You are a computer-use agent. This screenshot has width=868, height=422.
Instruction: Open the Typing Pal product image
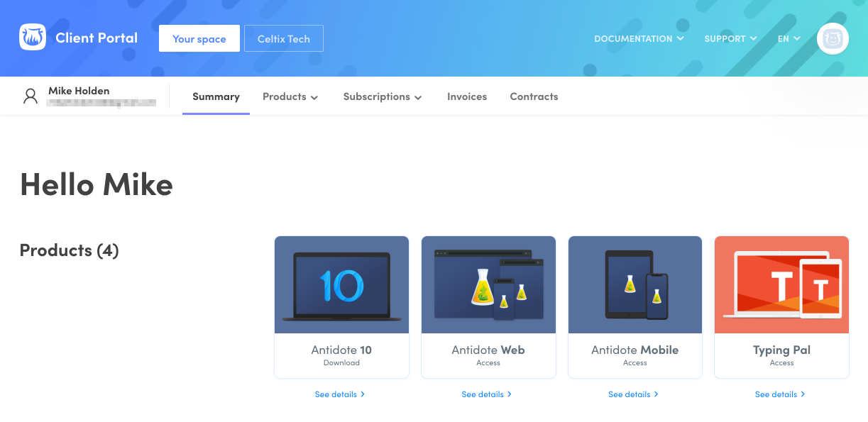click(x=781, y=284)
